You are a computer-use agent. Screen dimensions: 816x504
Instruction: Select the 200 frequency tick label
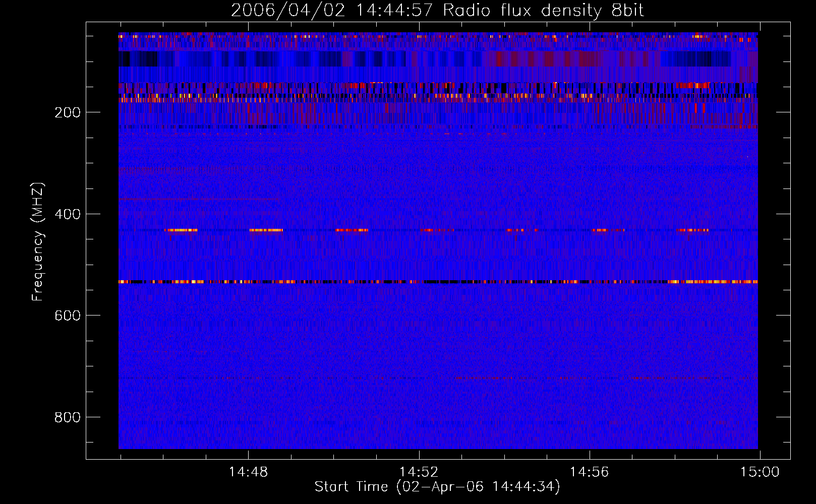(68, 112)
